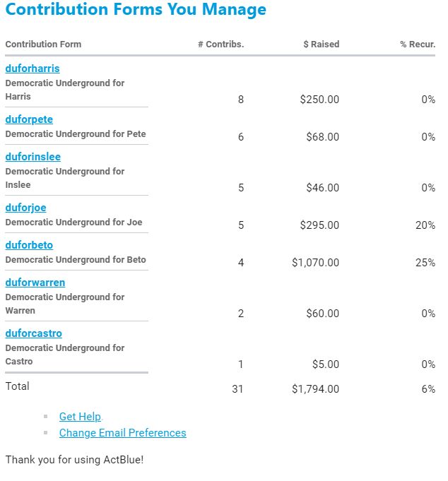448x481 pixels.
Task: Click the Contribution Form column header
Action: click(43, 44)
